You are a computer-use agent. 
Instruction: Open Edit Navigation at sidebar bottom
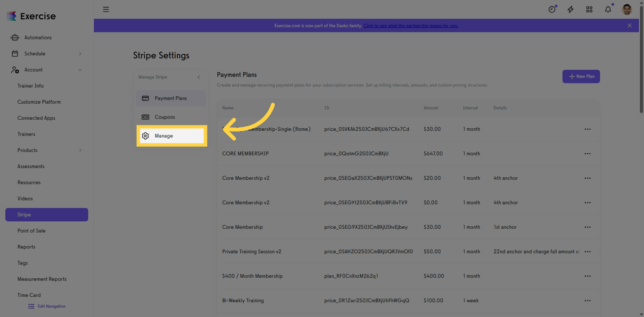(x=46, y=306)
